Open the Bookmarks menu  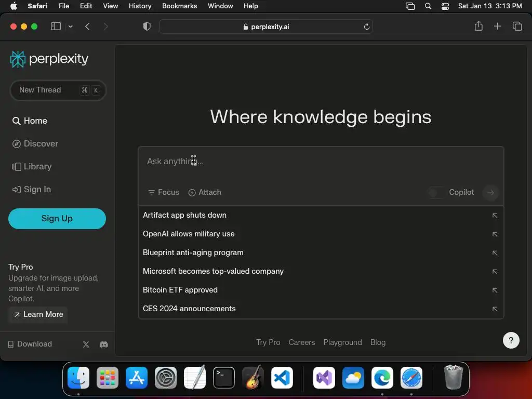tap(179, 6)
